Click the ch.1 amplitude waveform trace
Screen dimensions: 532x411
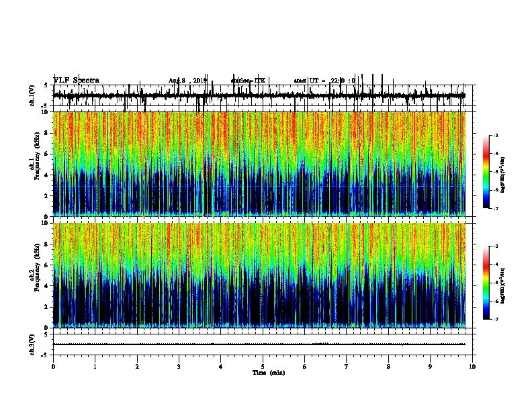coord(259,96)
